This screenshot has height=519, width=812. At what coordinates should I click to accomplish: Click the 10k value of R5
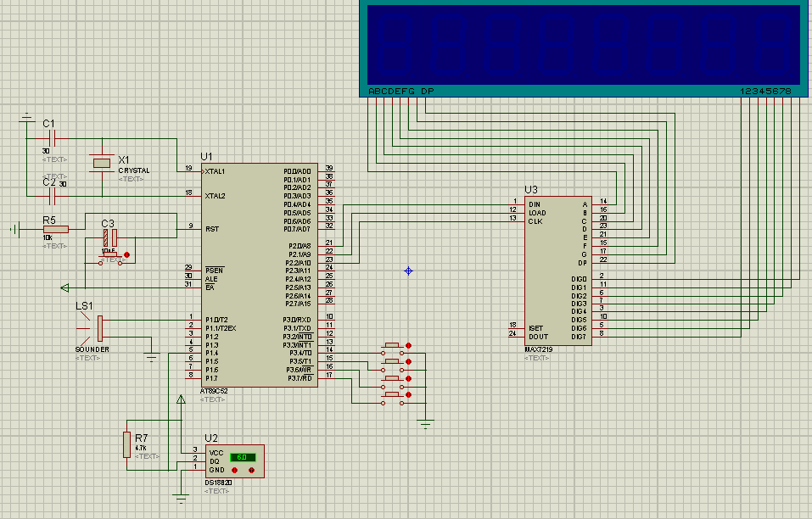point(48,237)
